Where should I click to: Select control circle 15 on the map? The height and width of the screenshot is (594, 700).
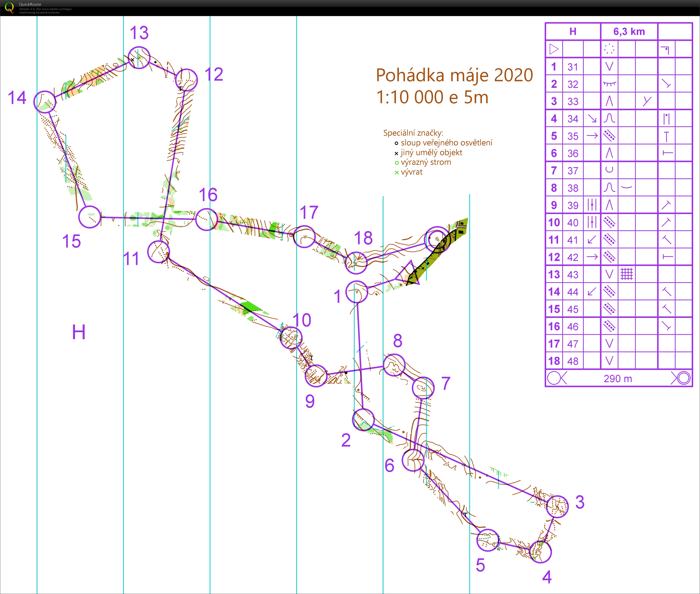pos(90,217)
